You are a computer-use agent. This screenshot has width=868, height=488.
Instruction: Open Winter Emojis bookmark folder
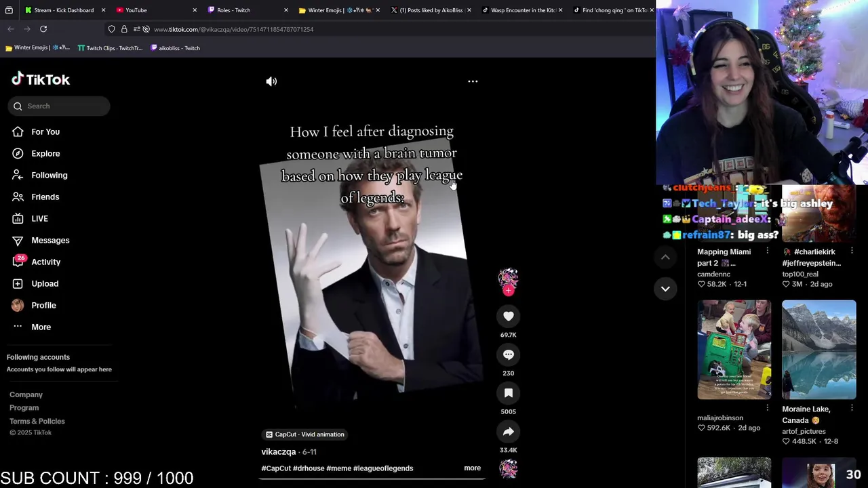click(37, 48)
